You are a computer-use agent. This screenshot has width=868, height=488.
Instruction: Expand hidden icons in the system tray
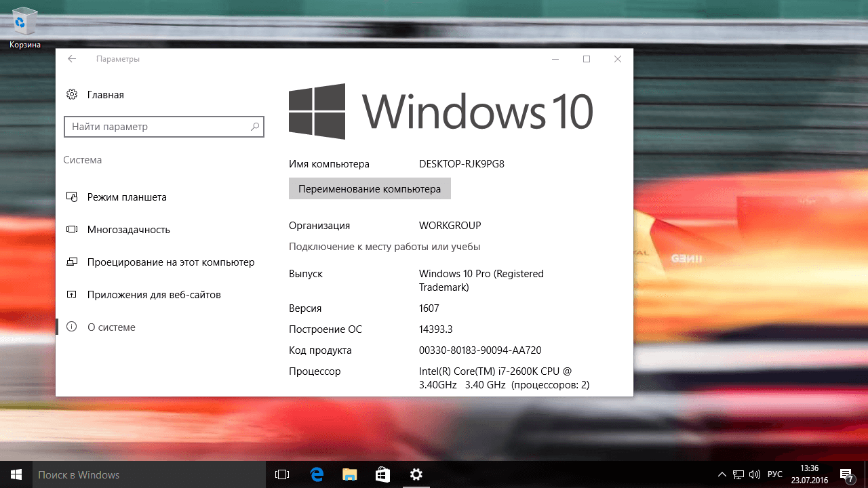pos(721,474)
